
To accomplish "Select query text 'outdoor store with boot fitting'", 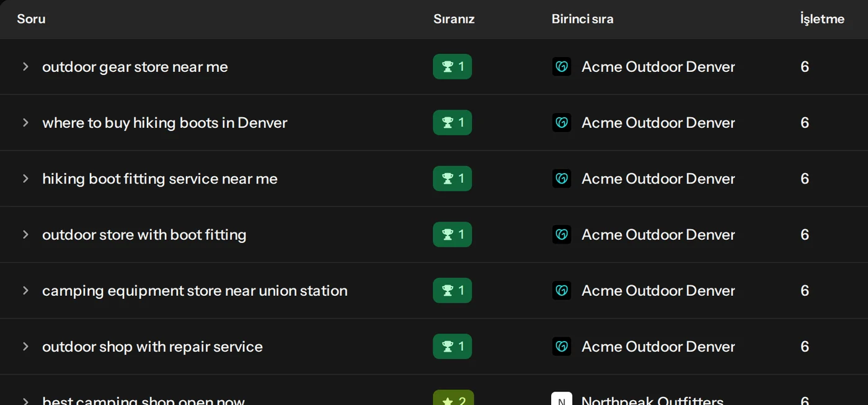I will (144, 234).
